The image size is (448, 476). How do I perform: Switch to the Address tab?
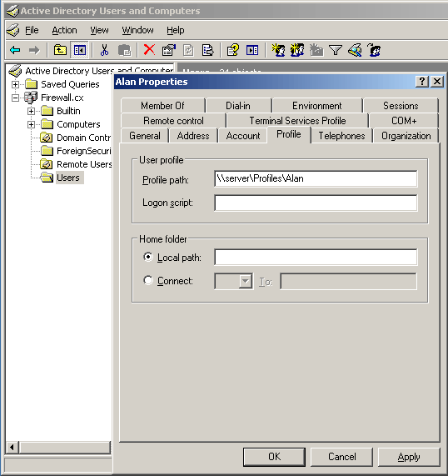pos(193,136)
